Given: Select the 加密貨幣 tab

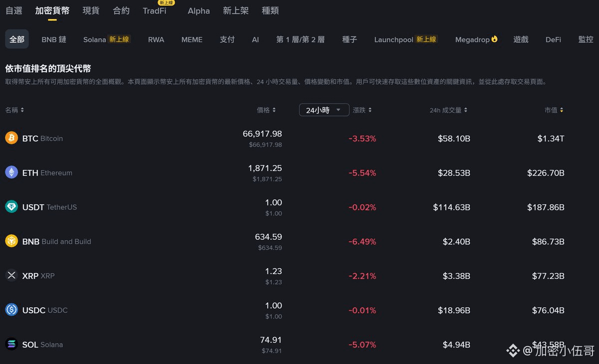Looking at the screenshot, I should pos(52,10).
